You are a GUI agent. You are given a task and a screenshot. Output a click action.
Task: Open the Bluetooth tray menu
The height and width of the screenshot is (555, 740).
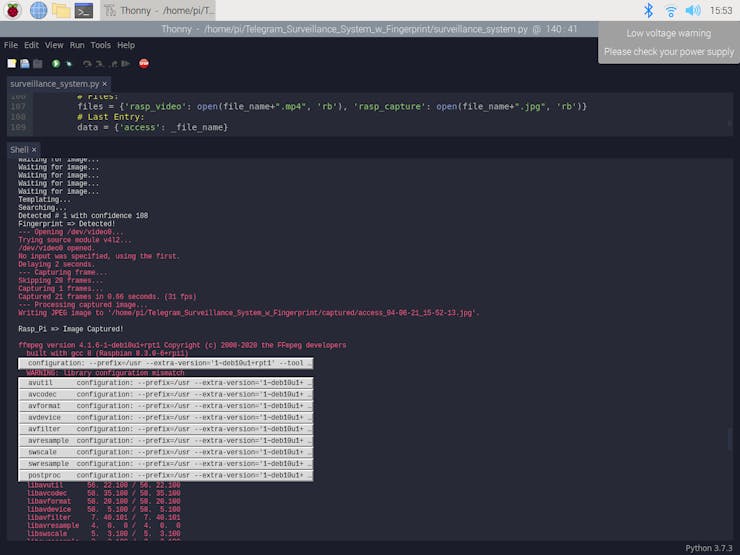click(x=648, y=10)
